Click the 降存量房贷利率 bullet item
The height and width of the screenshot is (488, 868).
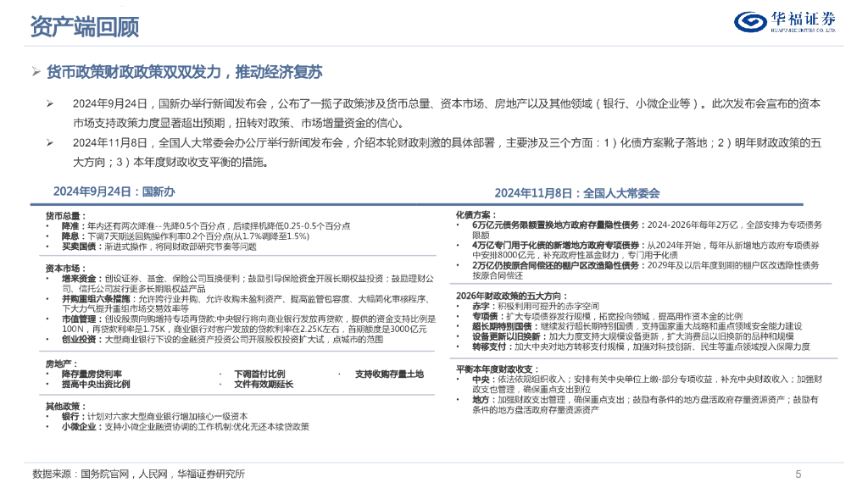tap(91, 374)
